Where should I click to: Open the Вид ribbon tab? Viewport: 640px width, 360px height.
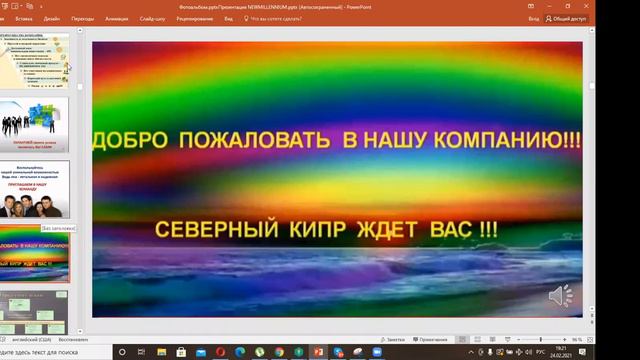point(229,19)
